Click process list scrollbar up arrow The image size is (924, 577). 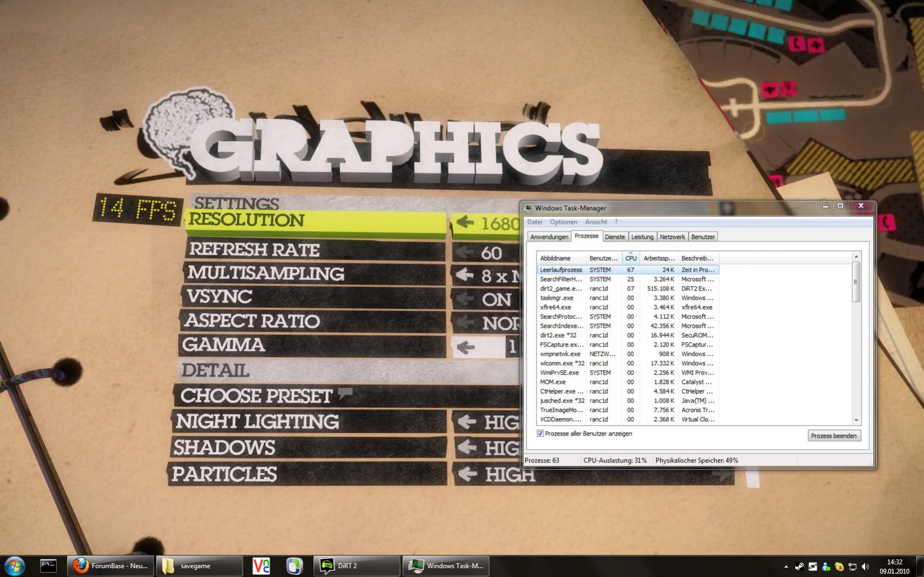click(x=856, y=257)
